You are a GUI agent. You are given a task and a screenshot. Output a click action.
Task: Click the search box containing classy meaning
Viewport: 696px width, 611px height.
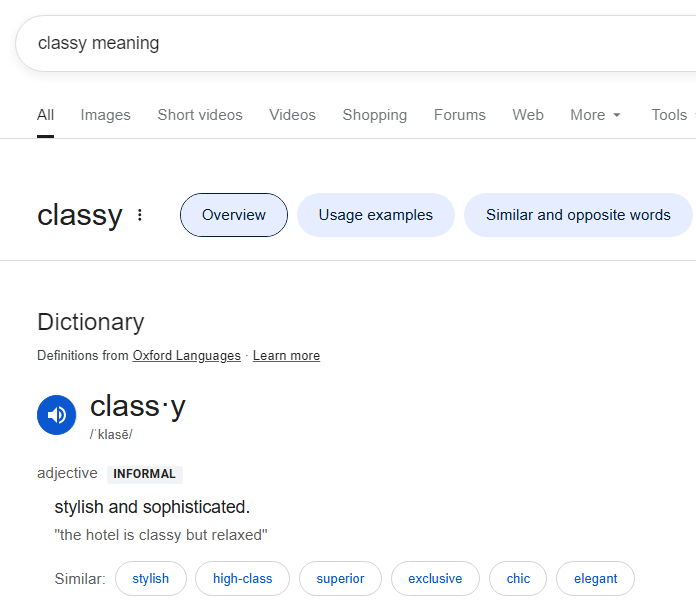tap(350, 43)
